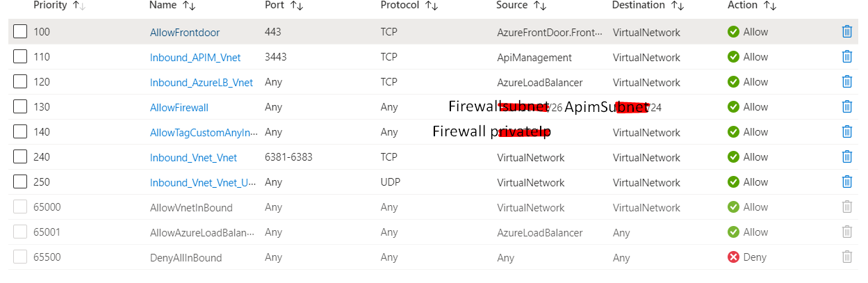Click red Deny icon on DenyAllInBound row
The height and width of the screenshot is (283, 868).
(x=733, y=257)
